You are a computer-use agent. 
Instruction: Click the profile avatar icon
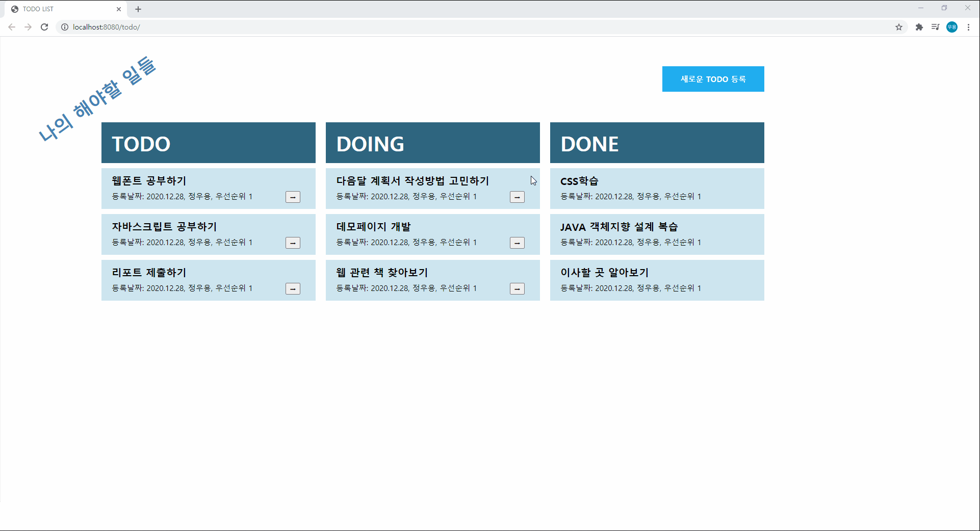point(952,27)
